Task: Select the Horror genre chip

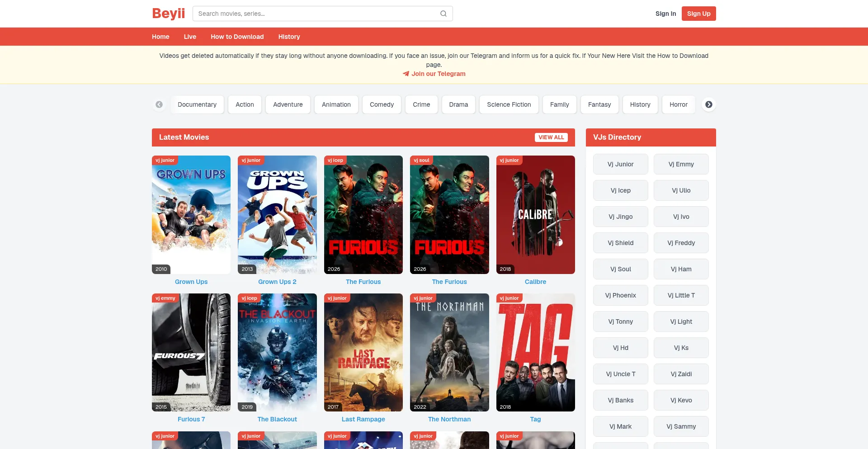Action: pyautogui.click(x=679, y=104)
